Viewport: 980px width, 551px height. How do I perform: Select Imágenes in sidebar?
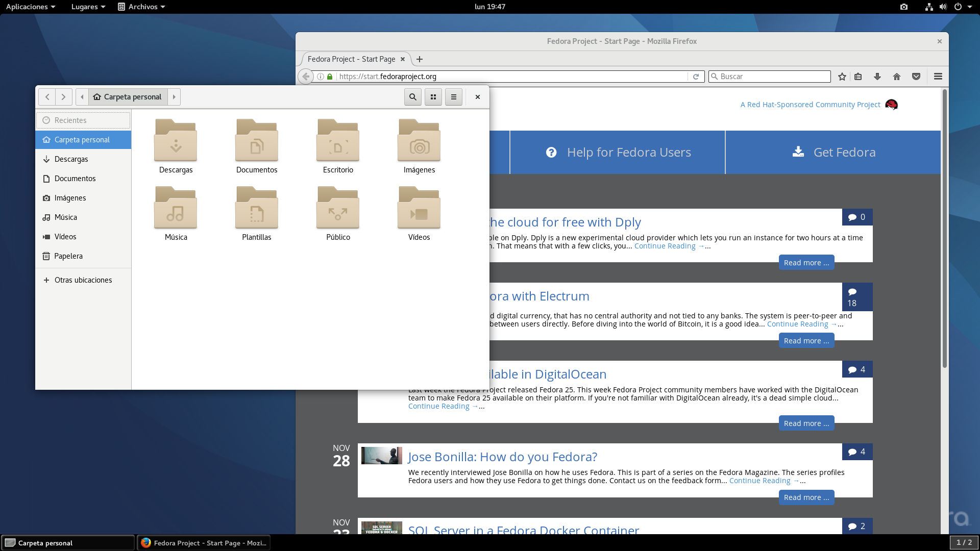tap(83, 198)
